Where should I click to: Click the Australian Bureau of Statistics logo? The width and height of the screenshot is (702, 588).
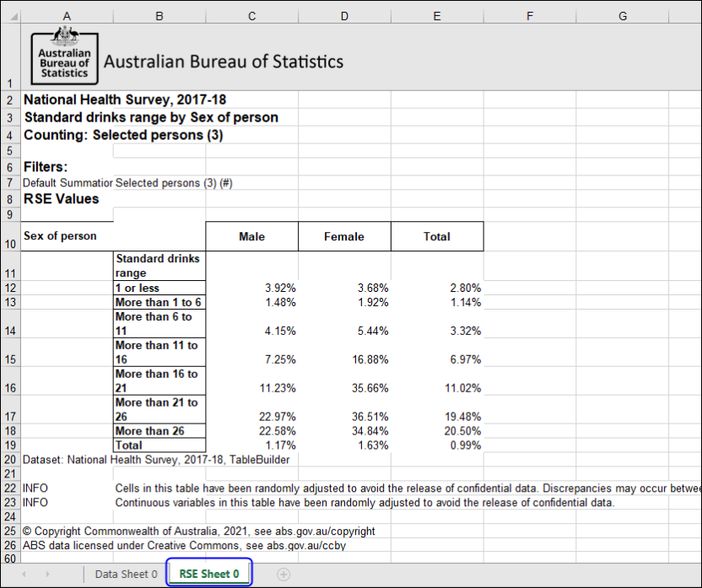coord(63,56)
